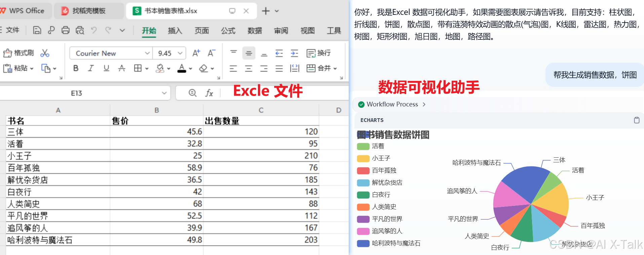The image size is (644, 255).
Task: Click the Cut scissors icon
Action: click(x=45, y=53)
